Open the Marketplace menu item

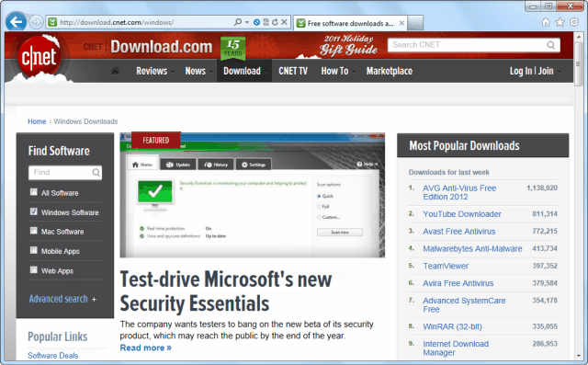(390, 71)
